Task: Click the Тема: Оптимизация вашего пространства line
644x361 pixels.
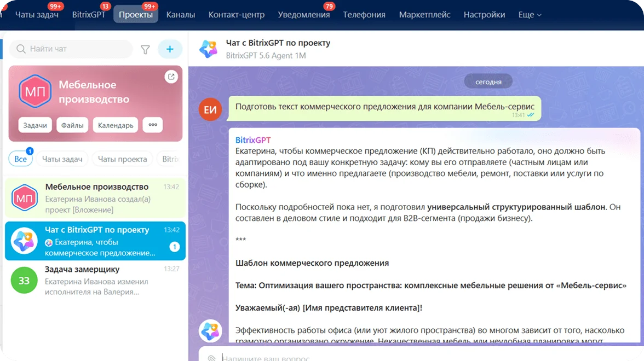Action: tap(431, 286)
